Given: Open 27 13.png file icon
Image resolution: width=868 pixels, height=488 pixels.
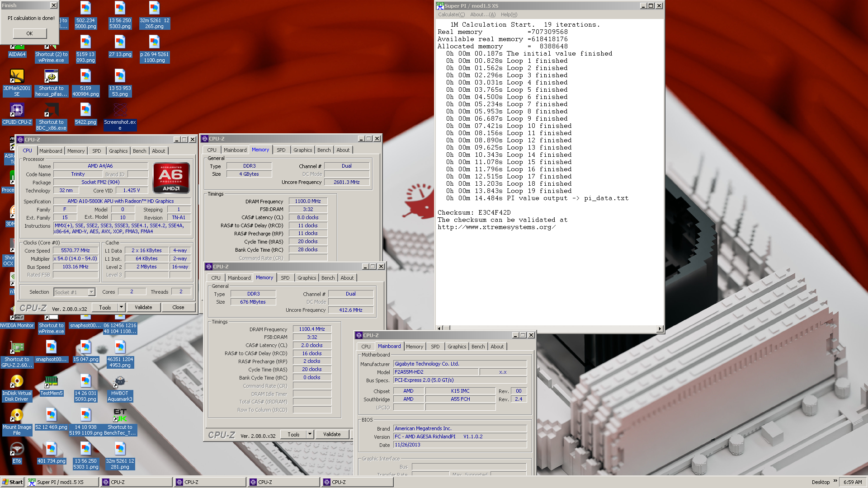Looking at the screenshot, I should (120, 47).
